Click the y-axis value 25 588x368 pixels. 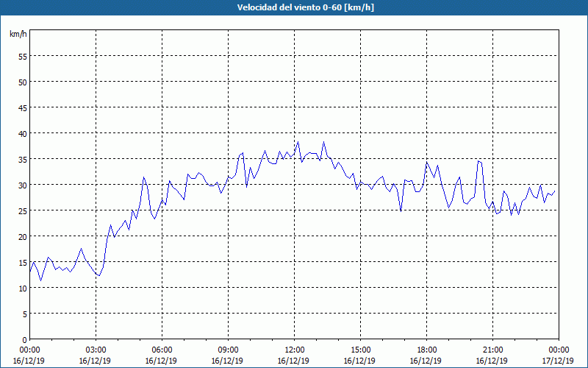tap(23, 212)
